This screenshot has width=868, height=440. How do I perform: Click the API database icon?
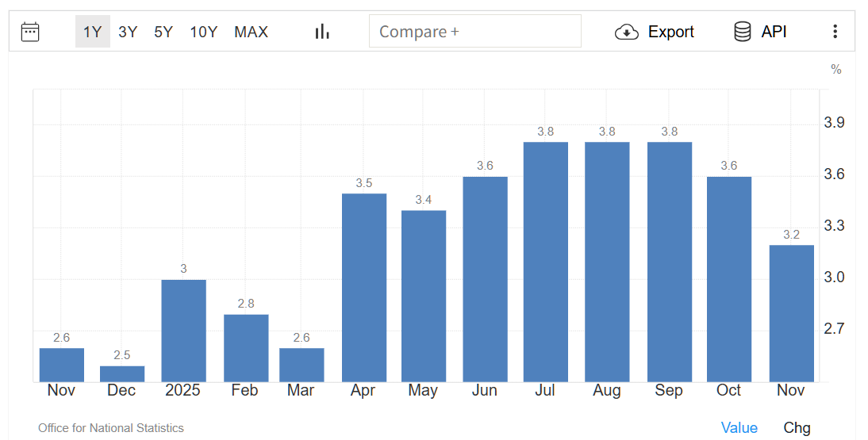tap(743, 32)
